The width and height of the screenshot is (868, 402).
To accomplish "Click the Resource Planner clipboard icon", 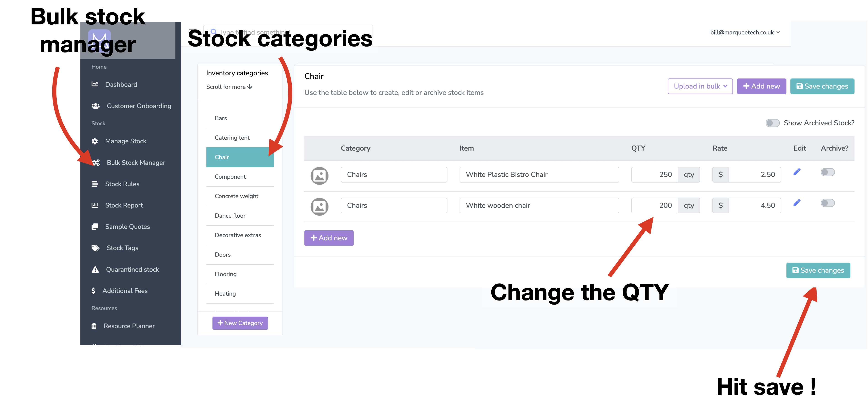I will pyautogui.click(x=94, y=326).
